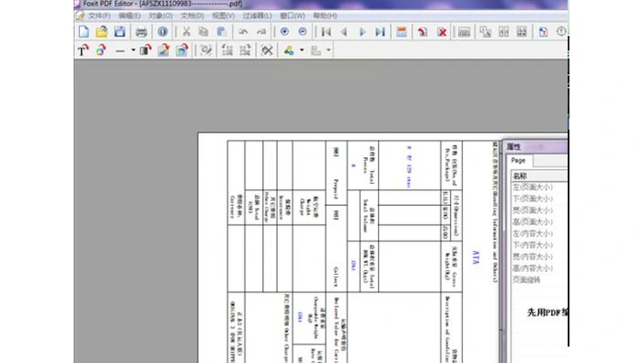This screenshot has height=363, width=644.
Task: Switch to the Page tab in properties panel
Action: 518,161
